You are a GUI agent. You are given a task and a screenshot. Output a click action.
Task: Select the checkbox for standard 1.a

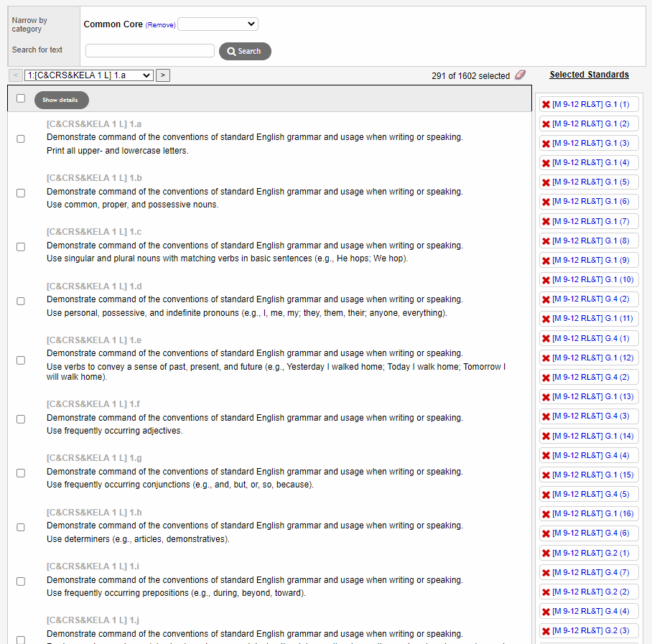click(20, 139)
